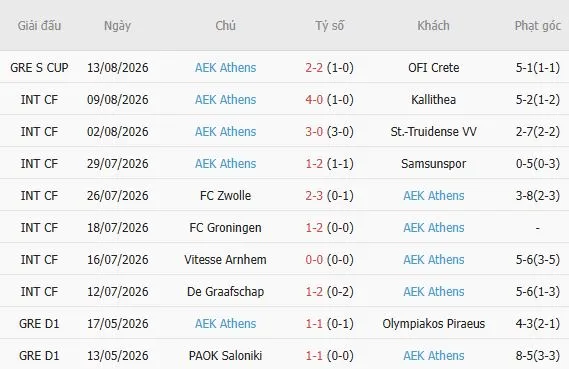
Task: Open FC Zwolle team page
Action: 225,196
